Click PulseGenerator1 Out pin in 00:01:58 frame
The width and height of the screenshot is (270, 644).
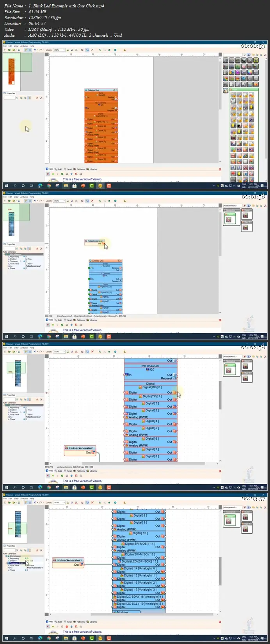(103, 244)
